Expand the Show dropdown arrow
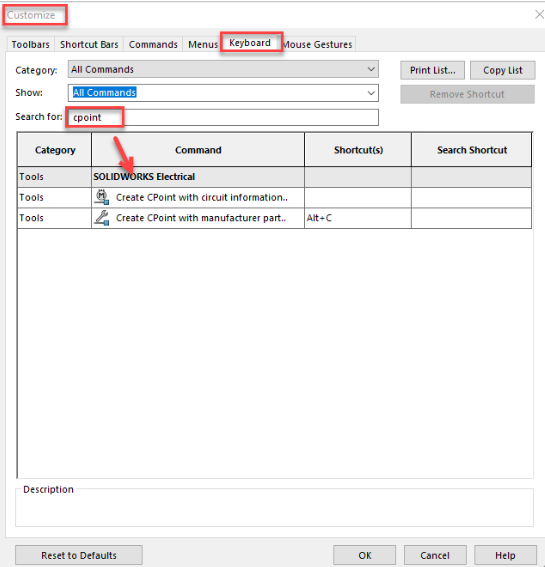Screen dimensions: 545x567 [x=371, y=93]
